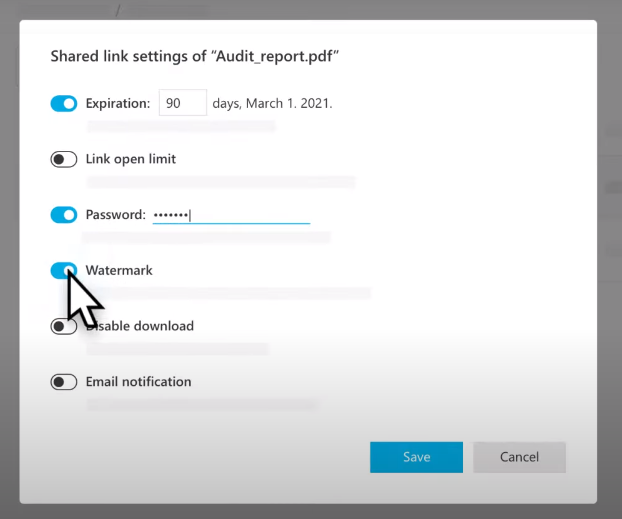The image size is (622, 519).
Task: Focus the password text field
Action: tap(230, 215)
